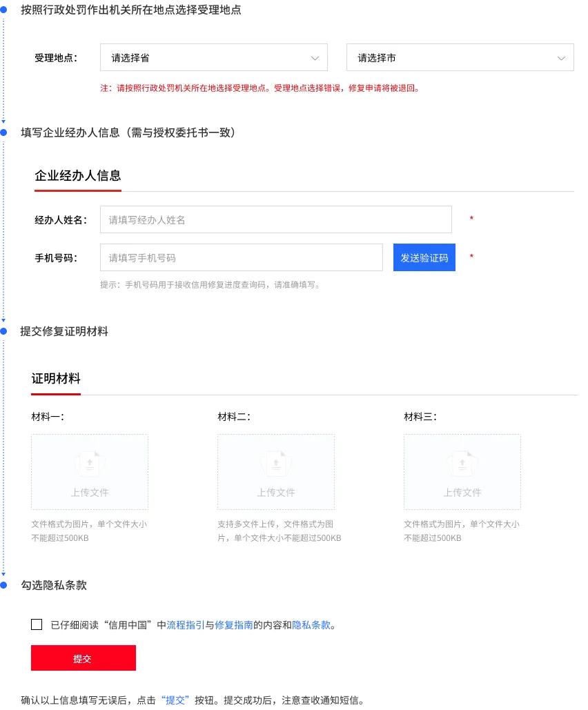Select the 证明材料 section header

[56, 378]
